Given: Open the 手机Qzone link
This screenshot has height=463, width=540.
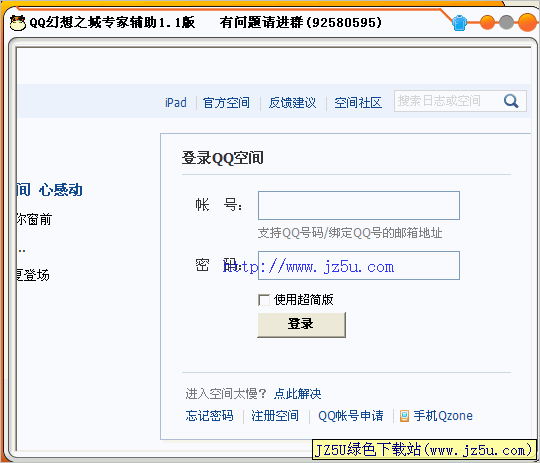Looking at the screenshot, I should click(443, 416).
